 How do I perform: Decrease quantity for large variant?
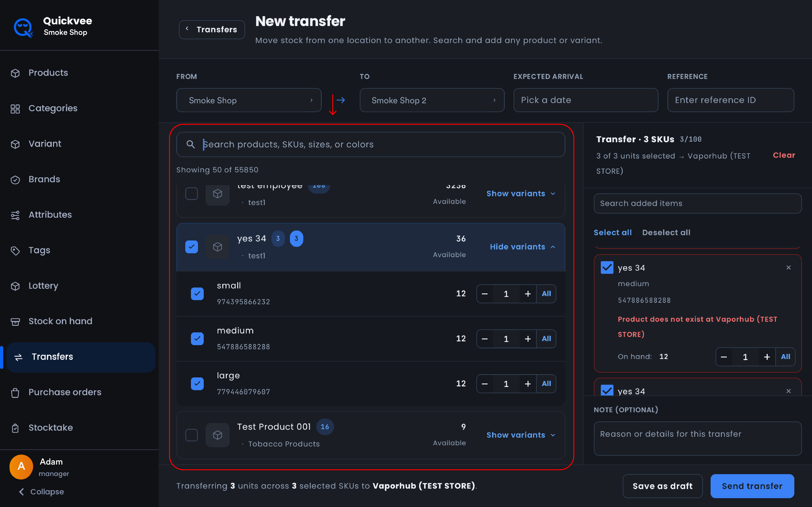pyautogui.click(x=484, y=384)
